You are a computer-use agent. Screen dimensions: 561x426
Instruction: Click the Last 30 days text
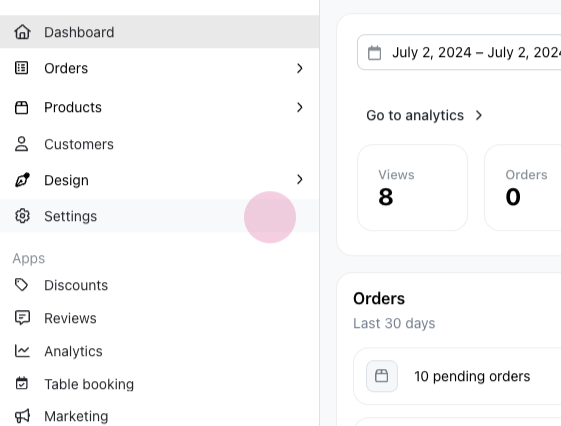pyautogui.click(x=394, y=323)
